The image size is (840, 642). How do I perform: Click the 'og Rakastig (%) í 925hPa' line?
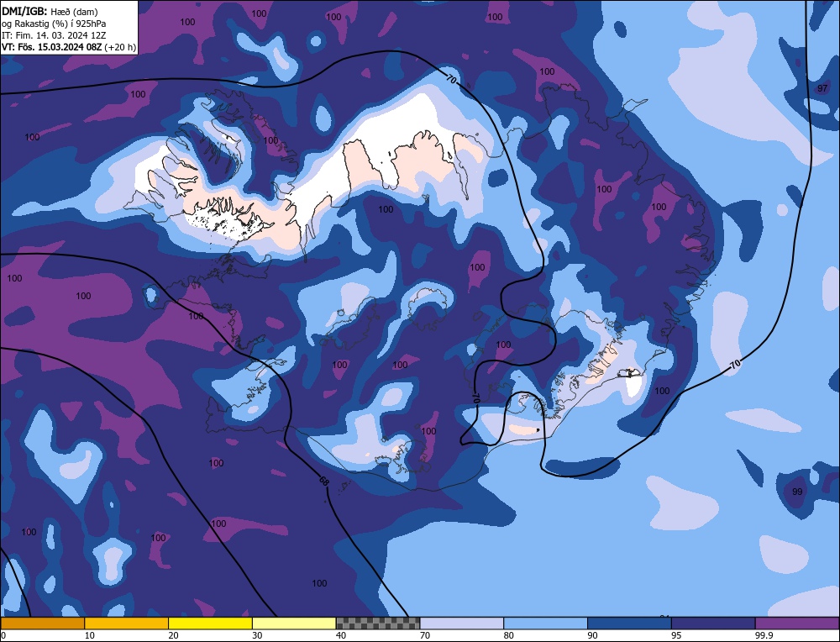54,24
